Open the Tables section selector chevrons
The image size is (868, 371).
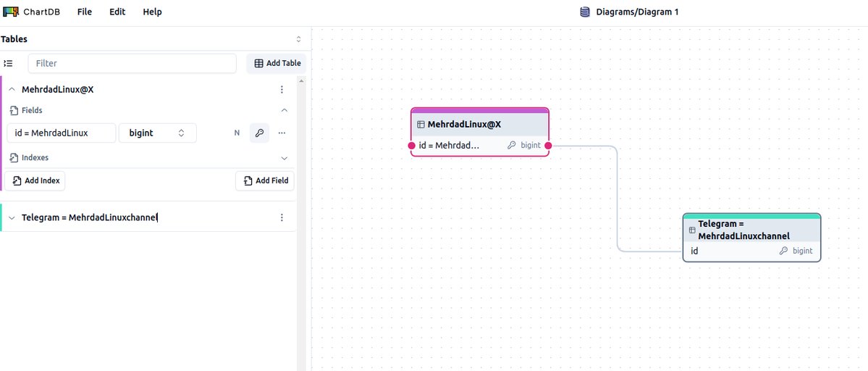[x=299, y=39]
